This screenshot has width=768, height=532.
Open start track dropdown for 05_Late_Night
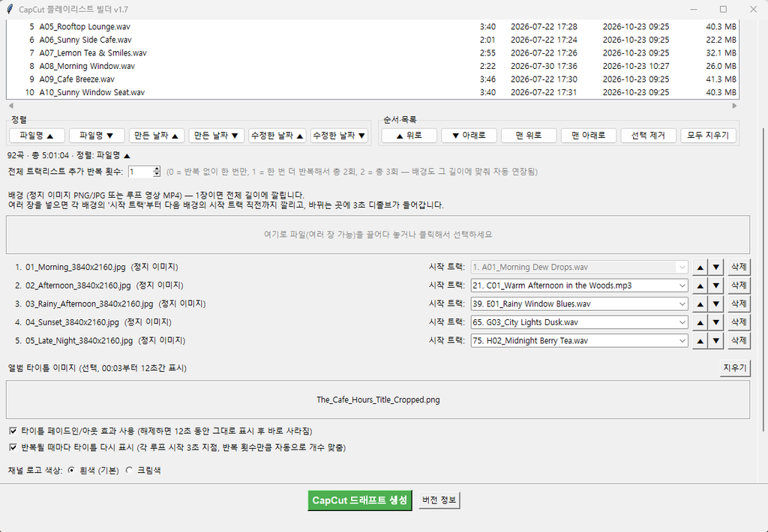click(x=580, y=341)
